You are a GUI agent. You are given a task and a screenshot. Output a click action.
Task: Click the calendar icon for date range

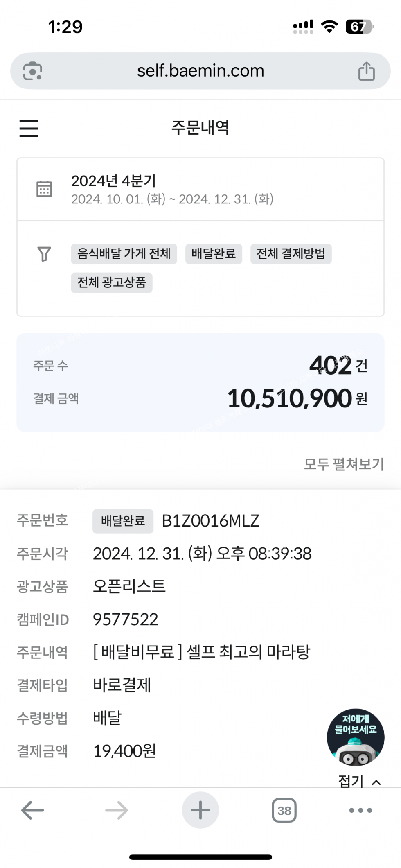44,189
